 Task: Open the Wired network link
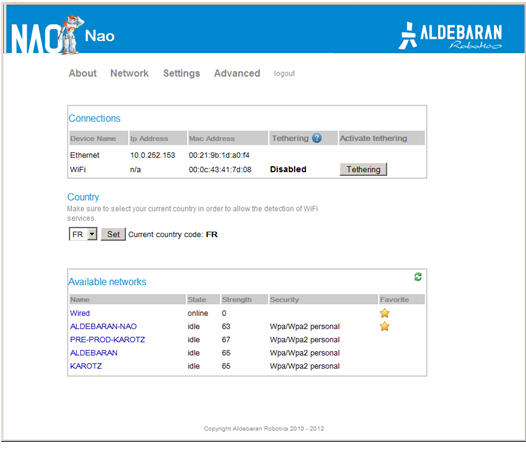[x=80, y=313]
